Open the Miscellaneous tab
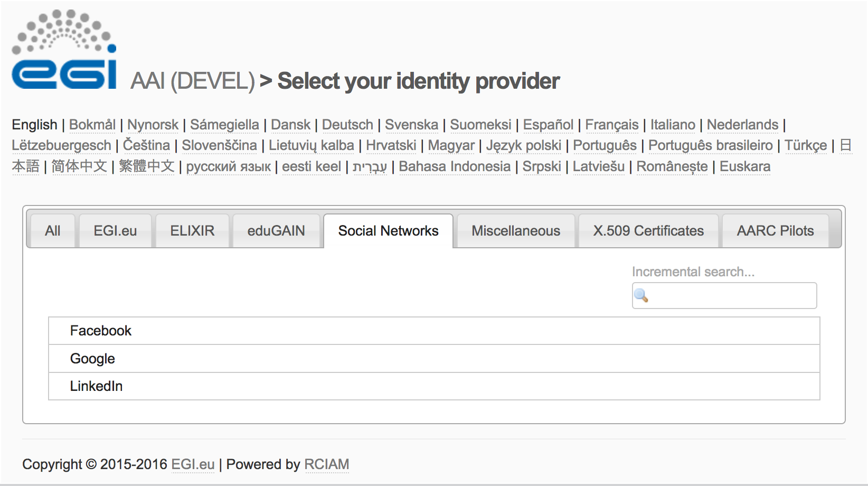This screenshot has width=868, height=486. [516, 231]
